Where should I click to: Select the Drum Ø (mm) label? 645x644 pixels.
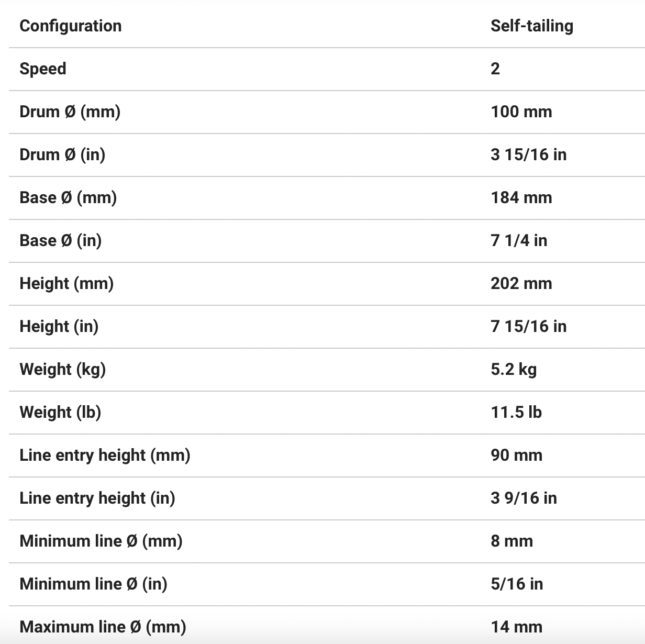[x=70, y=112]
